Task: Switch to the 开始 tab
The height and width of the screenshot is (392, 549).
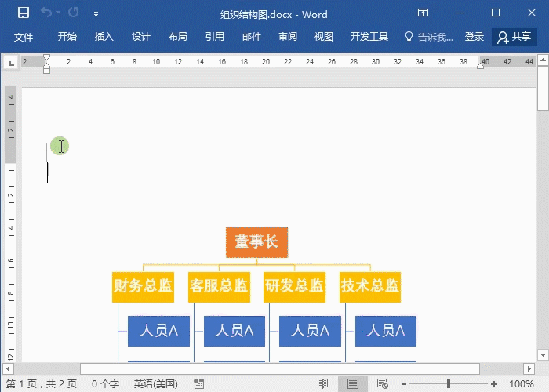Action: pyautogui.click(x=67, y=37)
